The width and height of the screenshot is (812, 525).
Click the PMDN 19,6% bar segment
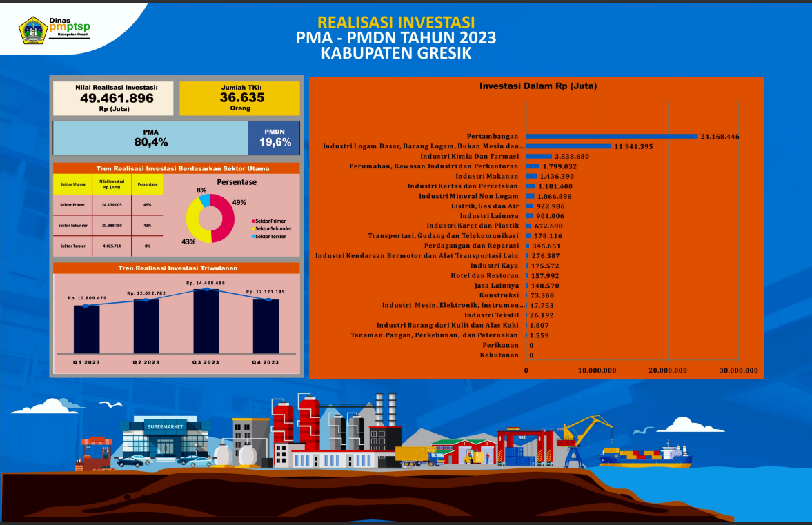pyautogui.click(x=274, y=138)
